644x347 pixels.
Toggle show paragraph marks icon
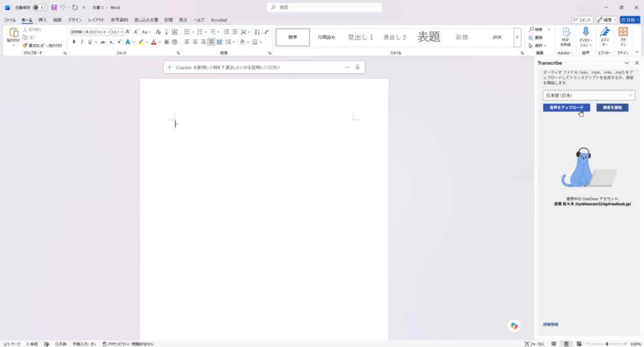point(267,31)
